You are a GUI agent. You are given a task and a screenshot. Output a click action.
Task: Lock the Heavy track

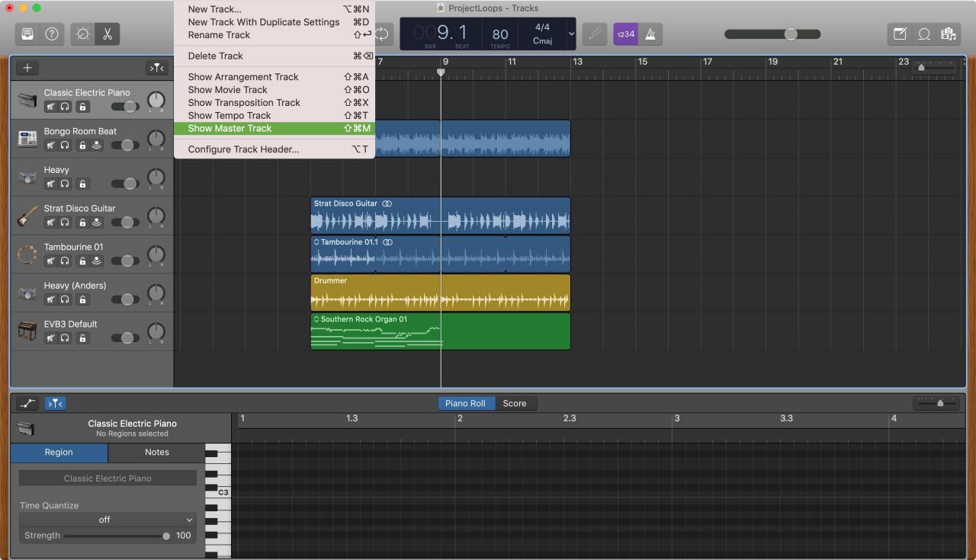[x=82, y=184]
